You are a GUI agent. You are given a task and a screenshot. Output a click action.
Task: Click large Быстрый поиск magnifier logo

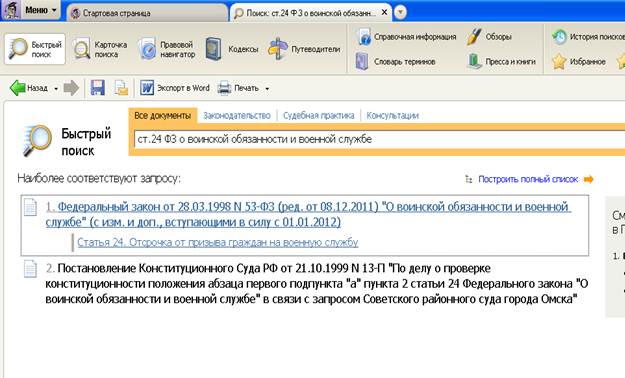(x=37, y=140)
